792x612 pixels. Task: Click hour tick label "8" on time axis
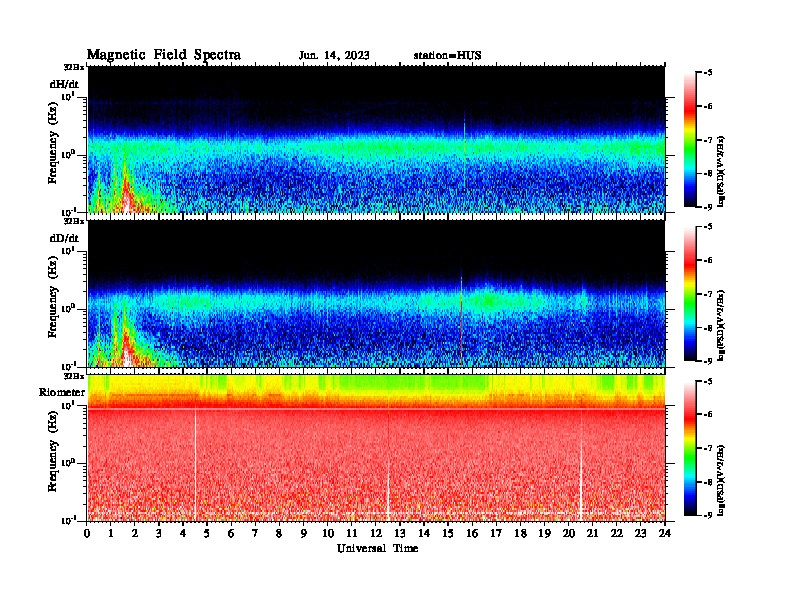[x=279, y=533]
